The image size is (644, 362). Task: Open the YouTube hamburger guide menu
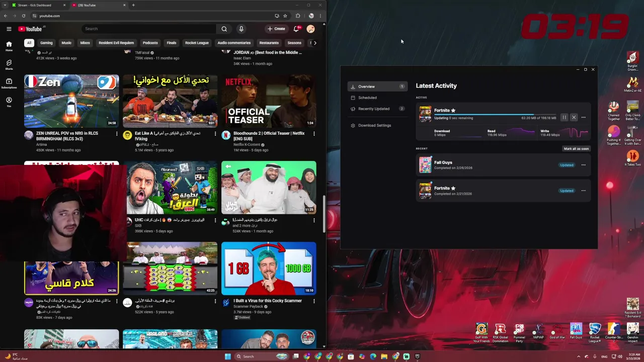[9, 29]
